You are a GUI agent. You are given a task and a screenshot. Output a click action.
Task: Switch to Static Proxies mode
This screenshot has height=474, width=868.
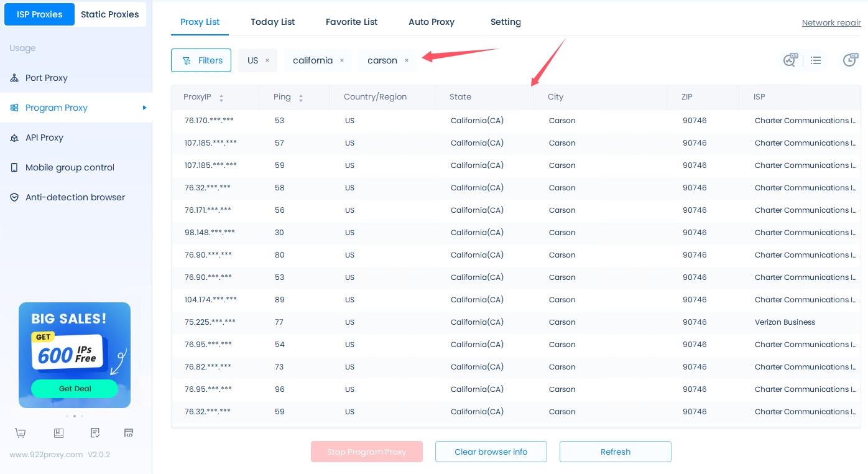coord(109,14)
